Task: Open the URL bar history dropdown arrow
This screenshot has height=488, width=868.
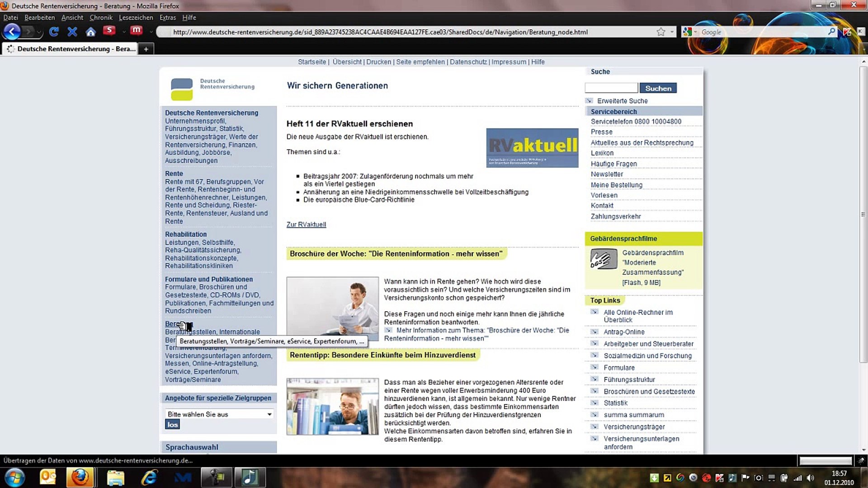Action: click(672, 32)
